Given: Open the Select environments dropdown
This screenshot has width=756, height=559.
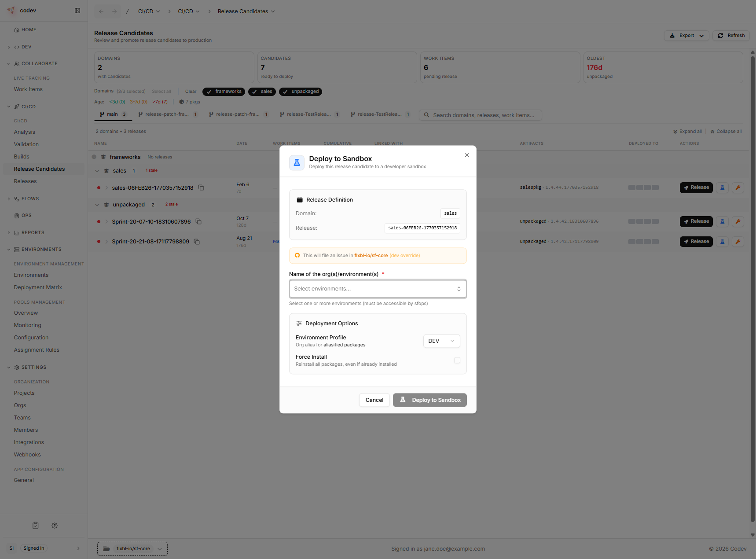Looking at the screenshot, I should tap(378, 289).
